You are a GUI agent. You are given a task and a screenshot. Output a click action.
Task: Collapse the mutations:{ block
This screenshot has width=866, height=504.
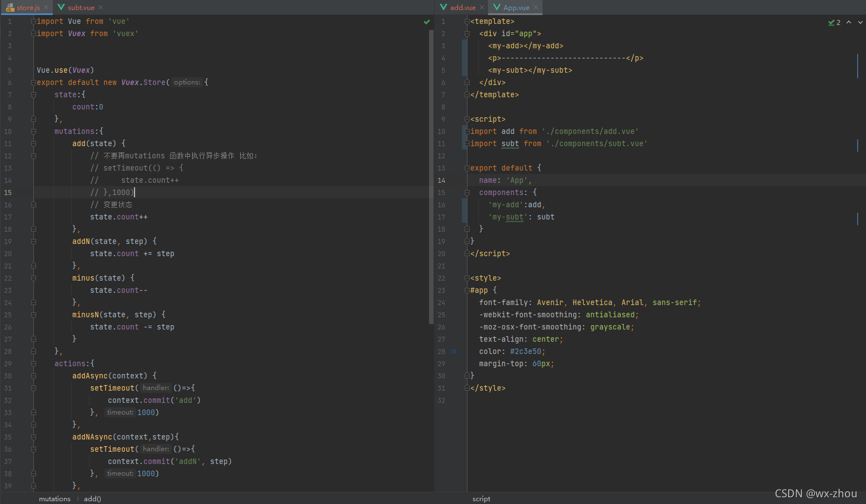pos(33,131)
